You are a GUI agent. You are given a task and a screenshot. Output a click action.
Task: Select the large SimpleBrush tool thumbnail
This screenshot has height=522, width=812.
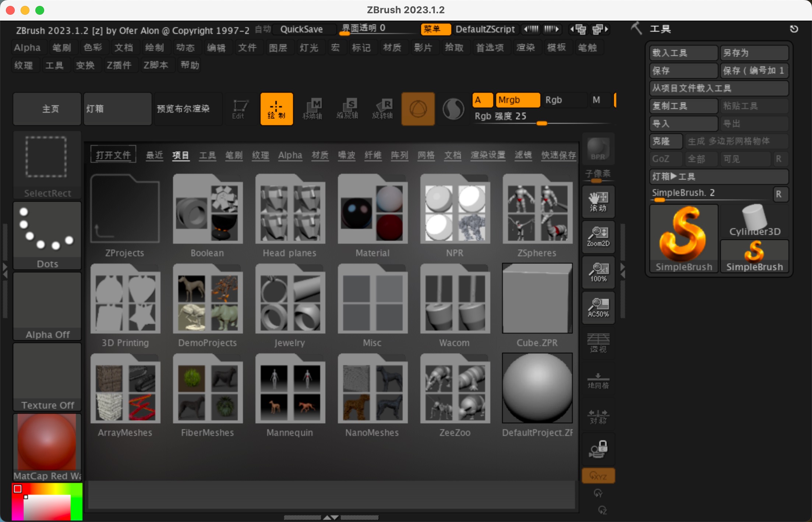(x=684, y=239)
